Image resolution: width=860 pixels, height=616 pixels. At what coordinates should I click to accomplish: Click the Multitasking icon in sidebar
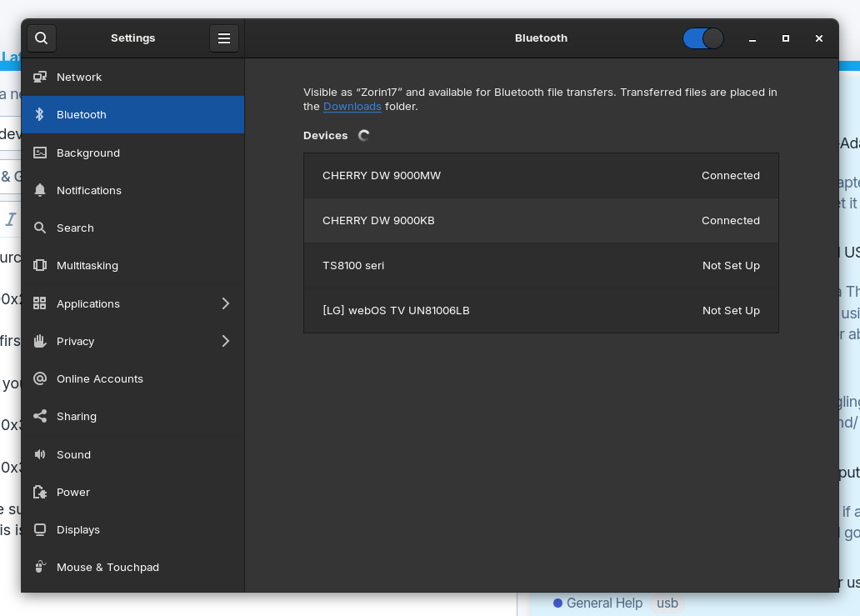click(40, 265)
